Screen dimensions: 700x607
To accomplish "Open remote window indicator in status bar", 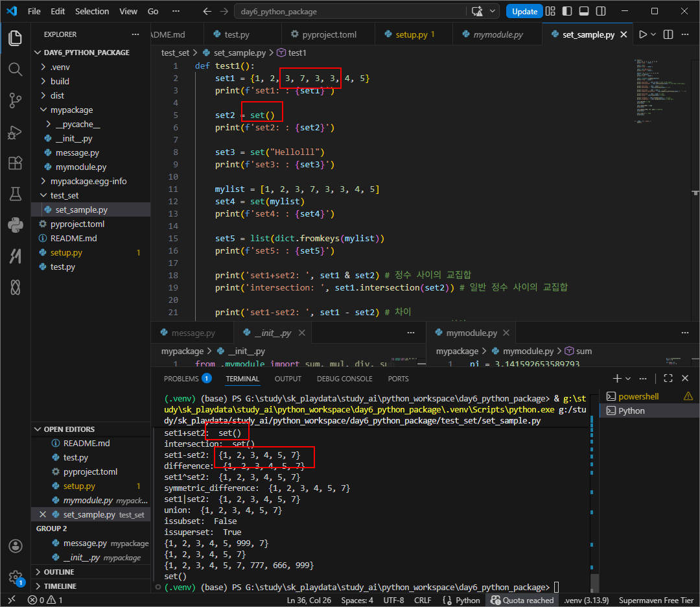I will [12, 600].
